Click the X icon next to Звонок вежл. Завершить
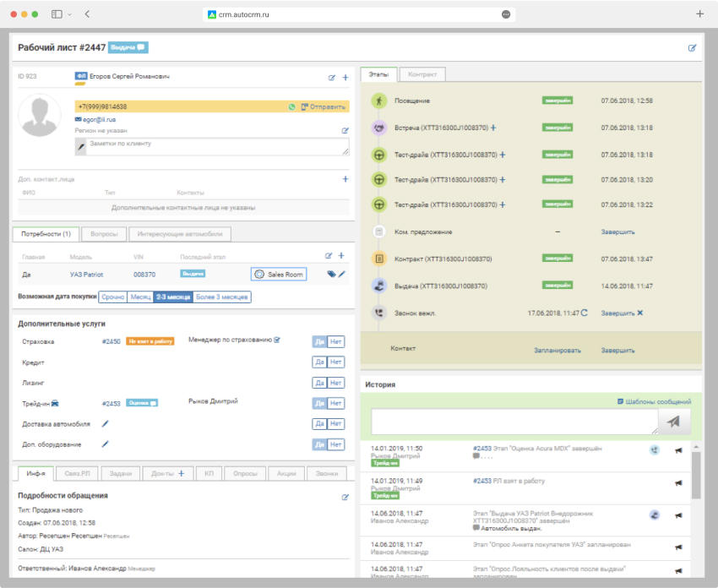 [x=640, y=313]
